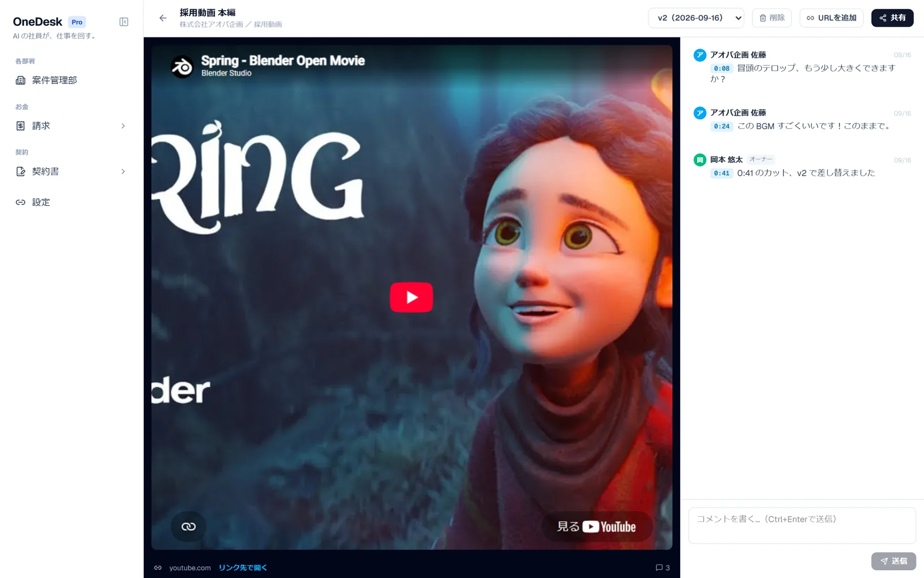Click the link icon beside youtube.com
924x578 pixels.
[158, 568]
